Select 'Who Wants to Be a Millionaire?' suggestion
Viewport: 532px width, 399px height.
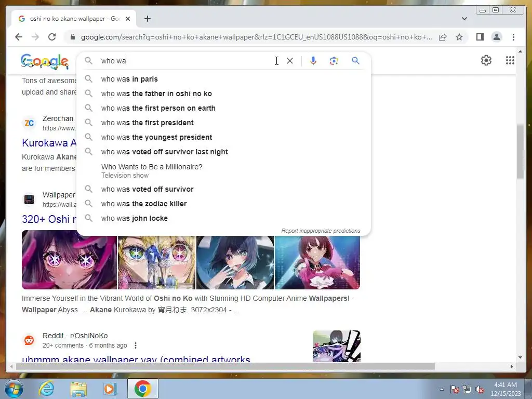(x=223, y=170)
